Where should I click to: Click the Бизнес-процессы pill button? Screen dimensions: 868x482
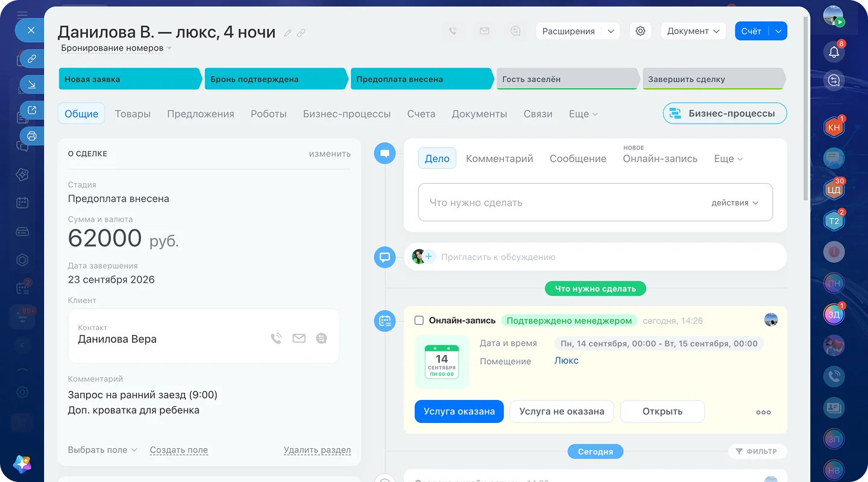coord(725,113)
